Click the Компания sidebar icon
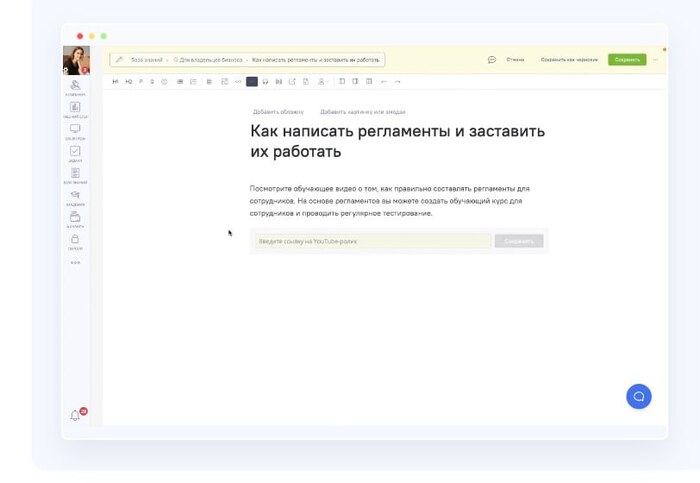Screen dimensions: 700x483 click(x=75, y=87)
